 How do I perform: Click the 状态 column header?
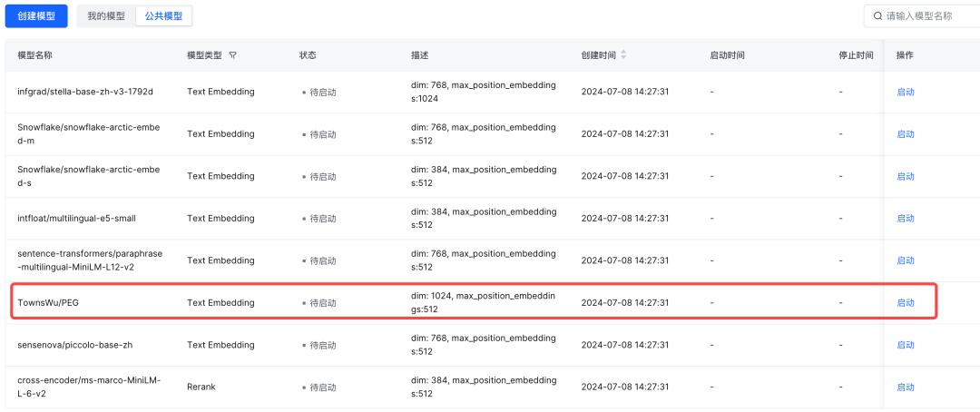(x=309, y=55)
